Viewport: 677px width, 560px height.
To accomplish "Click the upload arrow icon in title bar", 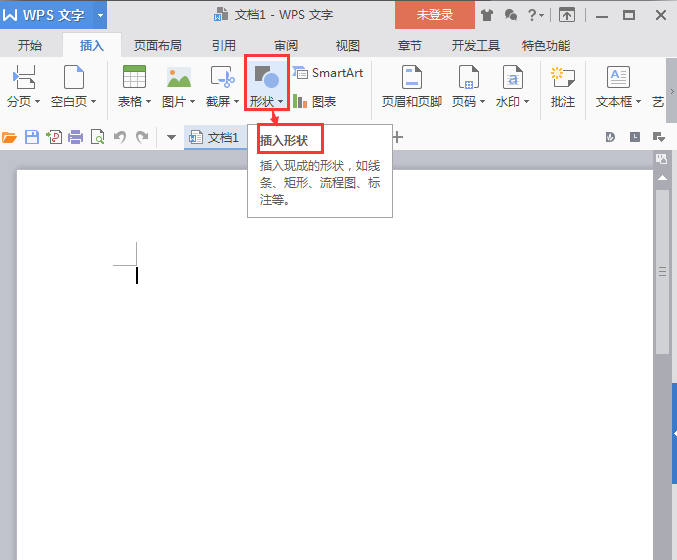I will click(567, 16).
